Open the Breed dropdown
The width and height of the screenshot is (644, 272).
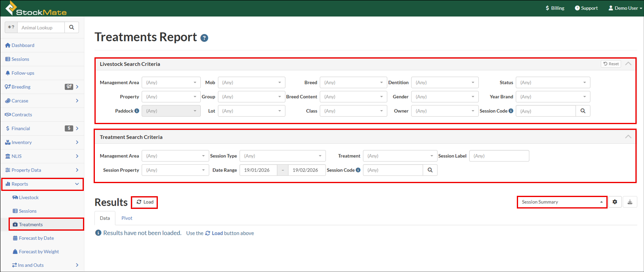pyautogui.click(x=353, y=83)
